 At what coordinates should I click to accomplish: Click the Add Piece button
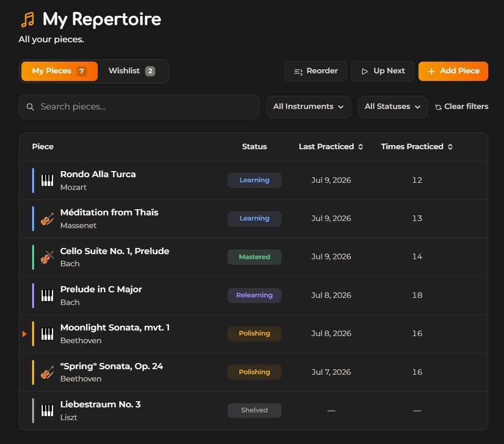[x=453, y=71]
